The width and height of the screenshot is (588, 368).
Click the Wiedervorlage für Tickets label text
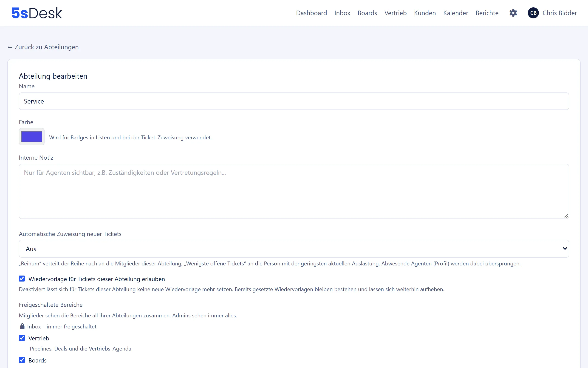click(97, 279)
